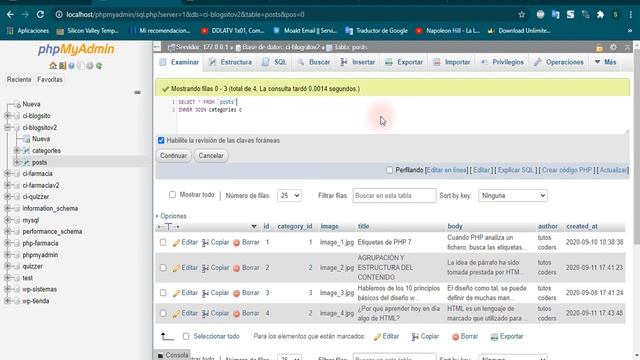
Task: Open the Exportar tab
Action: tap(404, 62)
